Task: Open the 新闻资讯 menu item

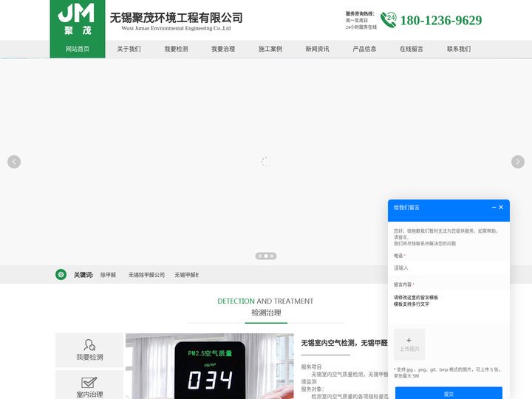Action: pos(317,49)
